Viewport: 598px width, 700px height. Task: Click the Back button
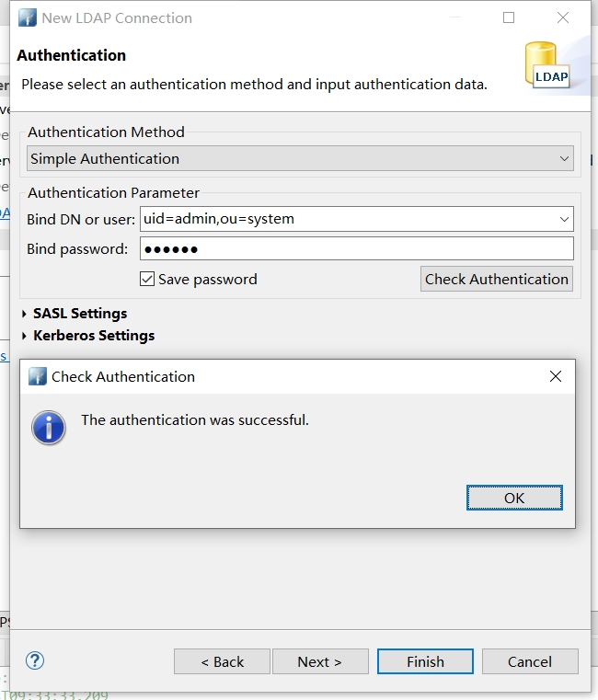tap(222, 661)
